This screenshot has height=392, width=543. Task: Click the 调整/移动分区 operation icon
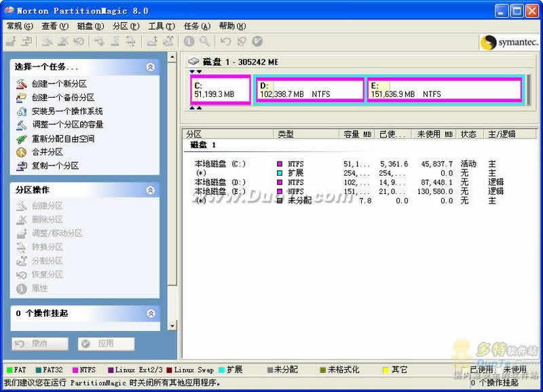click(22, 233)
